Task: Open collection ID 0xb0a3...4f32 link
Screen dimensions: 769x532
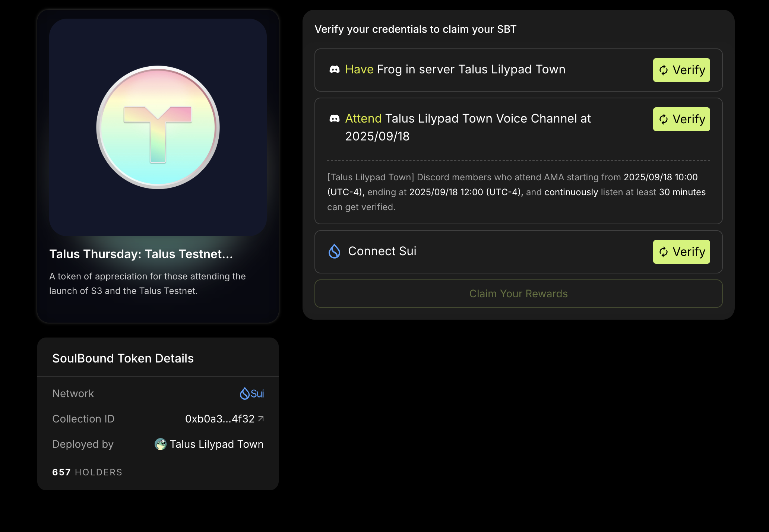Action: click(x=219, y=419)
